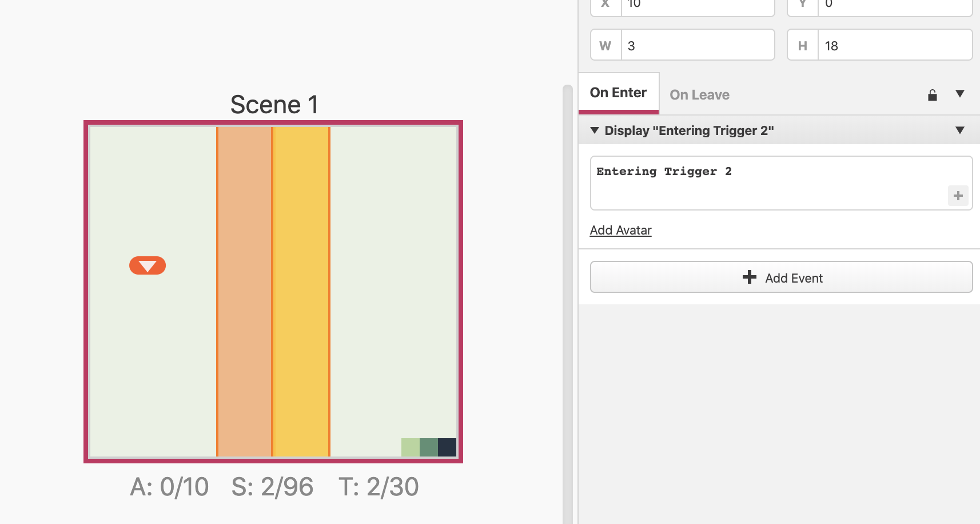Edit the "Entering Trigger 2" message text
The width and height of the screenshot is (980, 524).
click(x=664, y=171)
